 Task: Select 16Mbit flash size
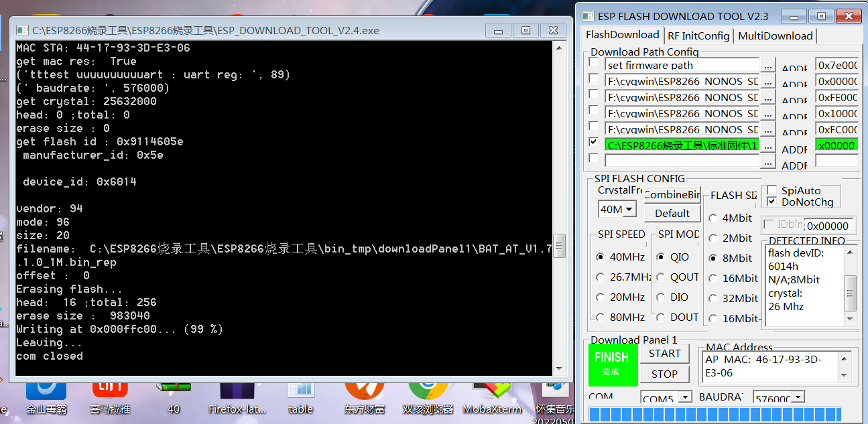[x=714, y=278]
